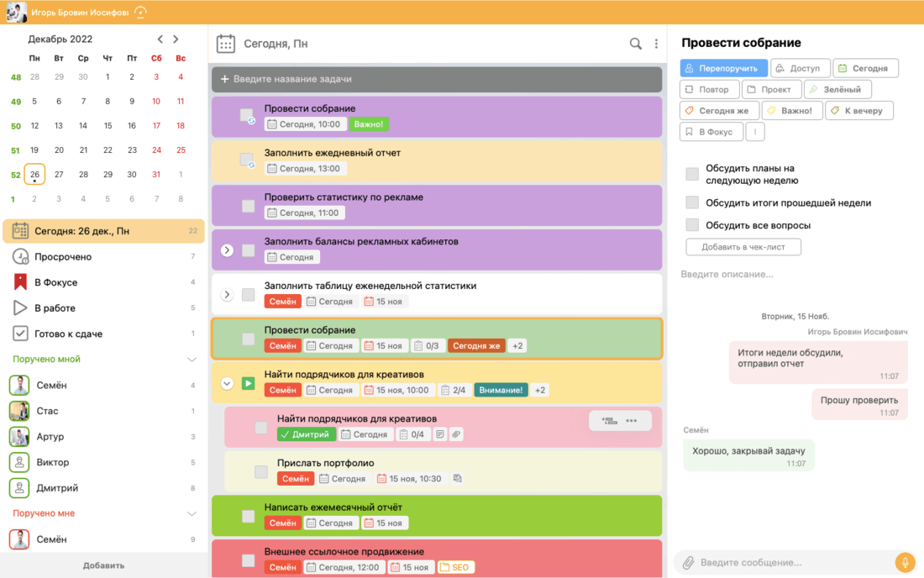Collapse the 'Поручено мной' section

click(192, 360)
